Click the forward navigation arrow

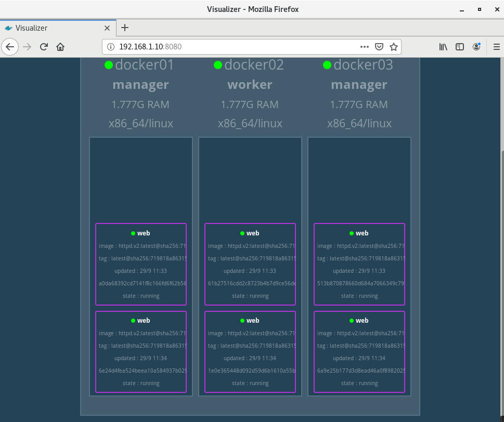click(27, 47)
